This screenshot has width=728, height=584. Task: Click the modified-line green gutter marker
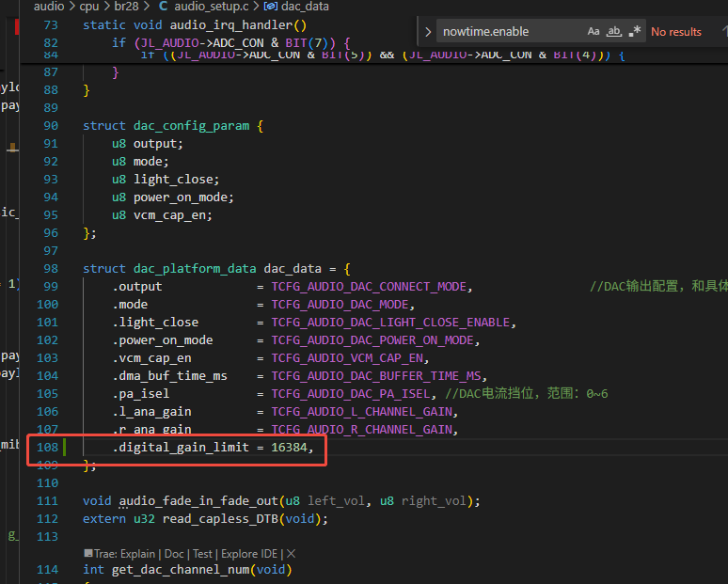coord(64,448)
